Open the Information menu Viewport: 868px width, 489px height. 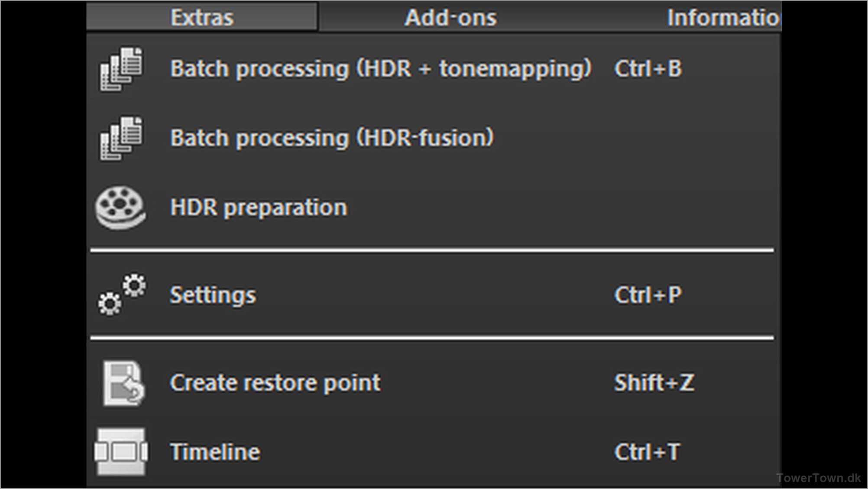pos(722,18)
